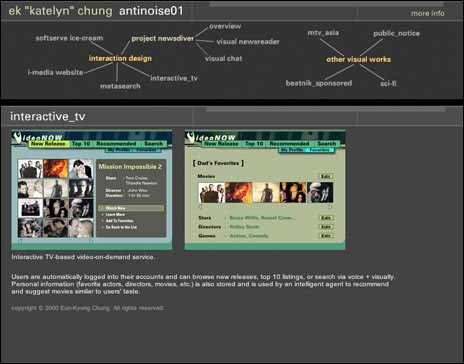
Task: Select 'Search' tab in Dad's Favorites screenshot
Action: click(x=326, y=144)
